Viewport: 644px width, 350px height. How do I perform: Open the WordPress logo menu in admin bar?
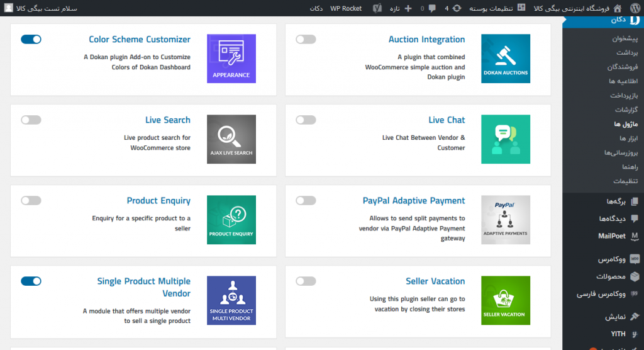(x=635, y=8)
